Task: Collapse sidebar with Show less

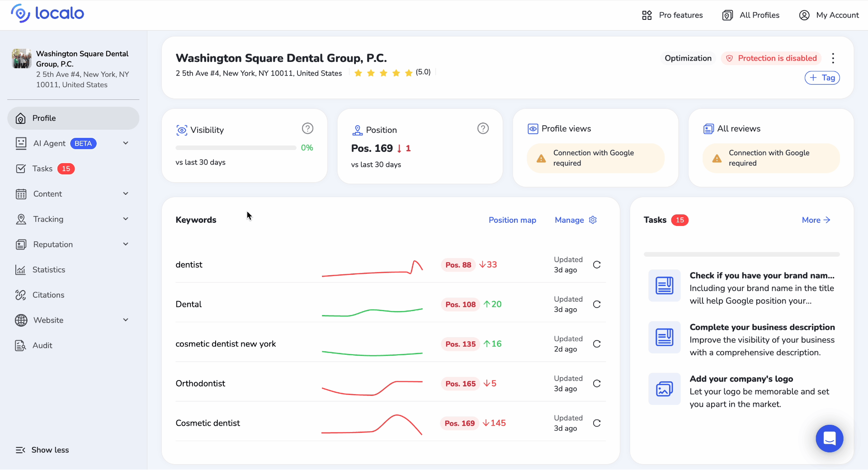Action: click(x=42, y=450)
